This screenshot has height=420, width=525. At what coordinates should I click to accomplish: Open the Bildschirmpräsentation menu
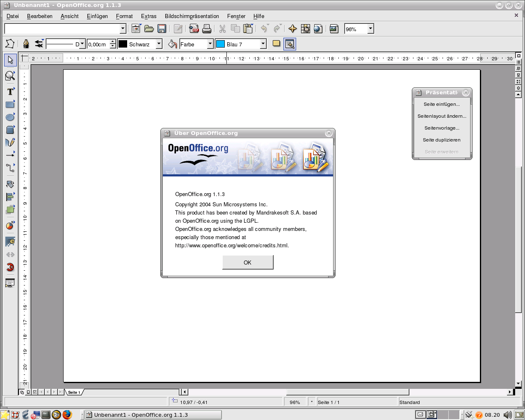(x=192, y=16)
